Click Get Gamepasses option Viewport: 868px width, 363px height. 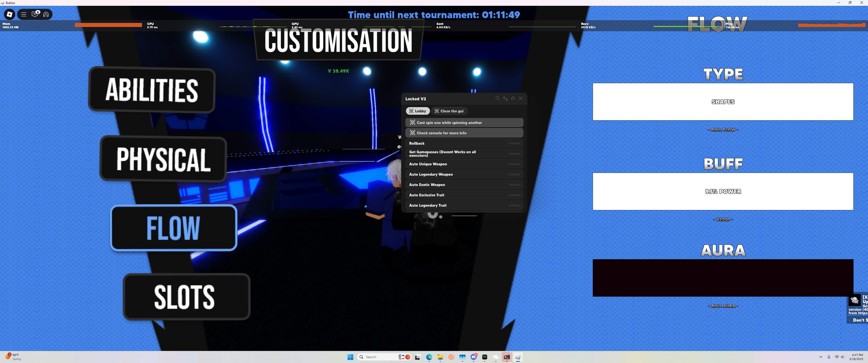(464, 154)
